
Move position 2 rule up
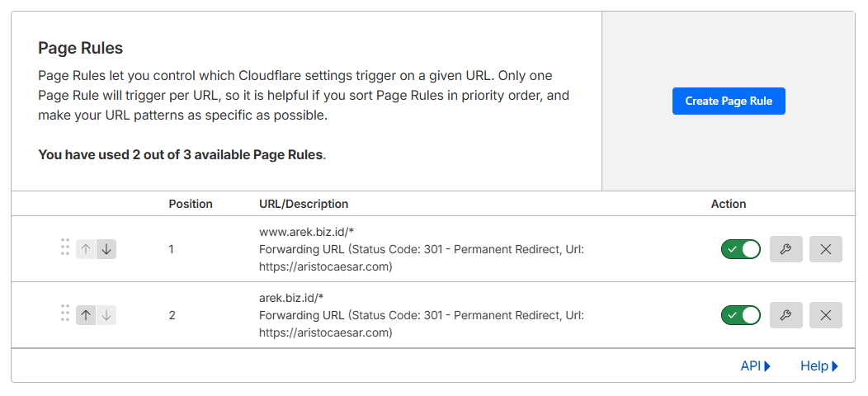tap(86, 315)
